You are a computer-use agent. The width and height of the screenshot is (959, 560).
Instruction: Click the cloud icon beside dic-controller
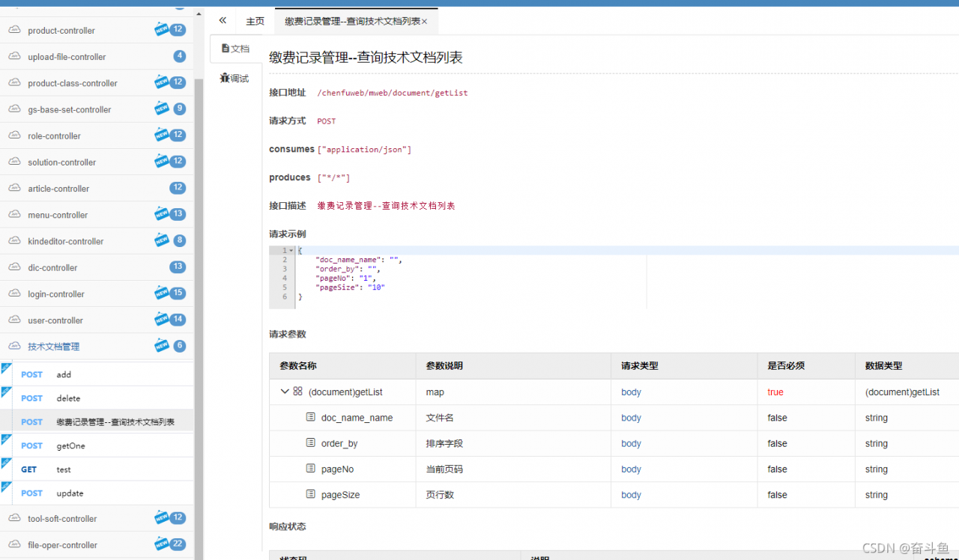coord(14,267)
